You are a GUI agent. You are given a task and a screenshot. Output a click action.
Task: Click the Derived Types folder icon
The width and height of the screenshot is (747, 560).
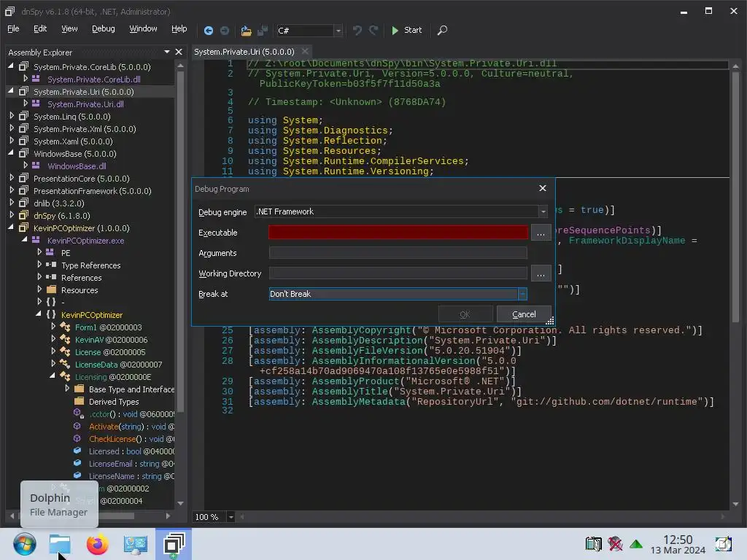tap(79, 401)
